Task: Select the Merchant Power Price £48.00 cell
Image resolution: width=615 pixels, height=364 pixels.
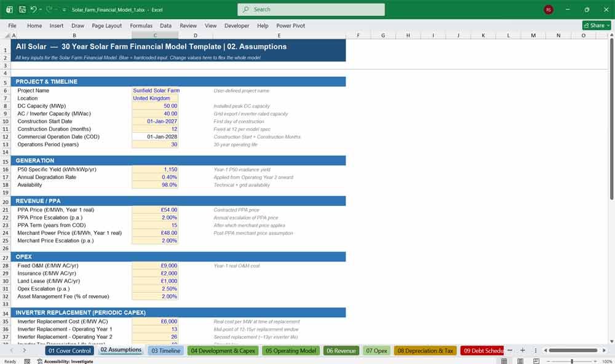Action: [155, 233]
